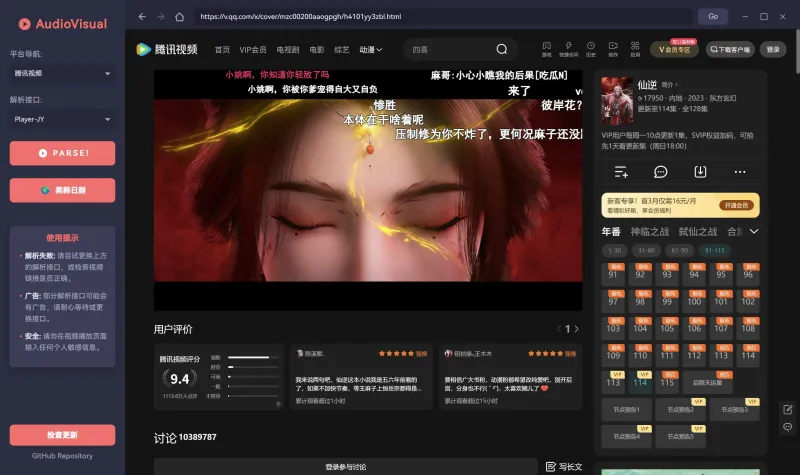Click the floating chat support icon

coord(788,427)
